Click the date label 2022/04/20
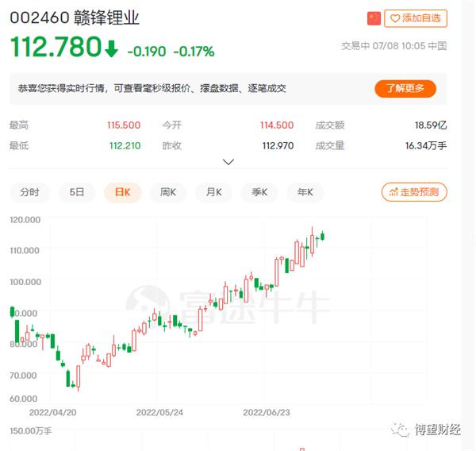 pos(53,412)
